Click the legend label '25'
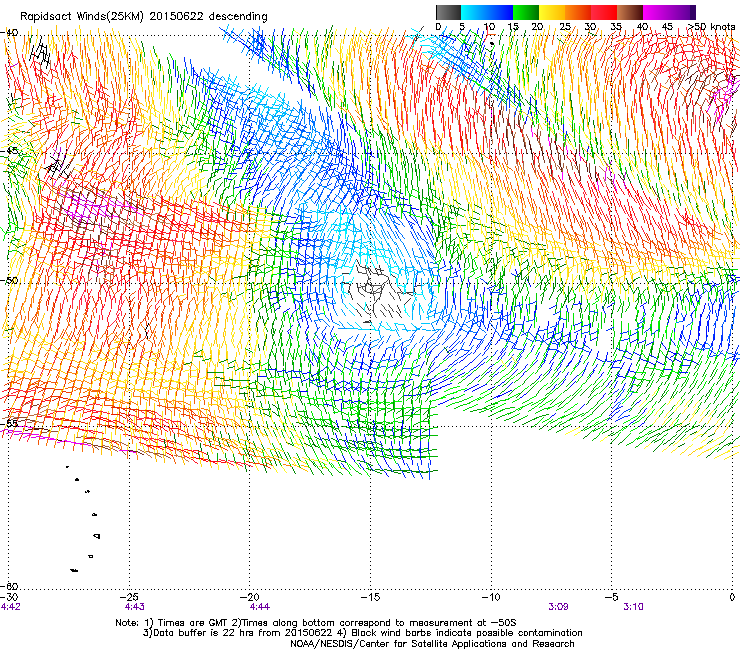Image resolution: width=740 pixels, height=650 pixels. click(x=565, y=27)
